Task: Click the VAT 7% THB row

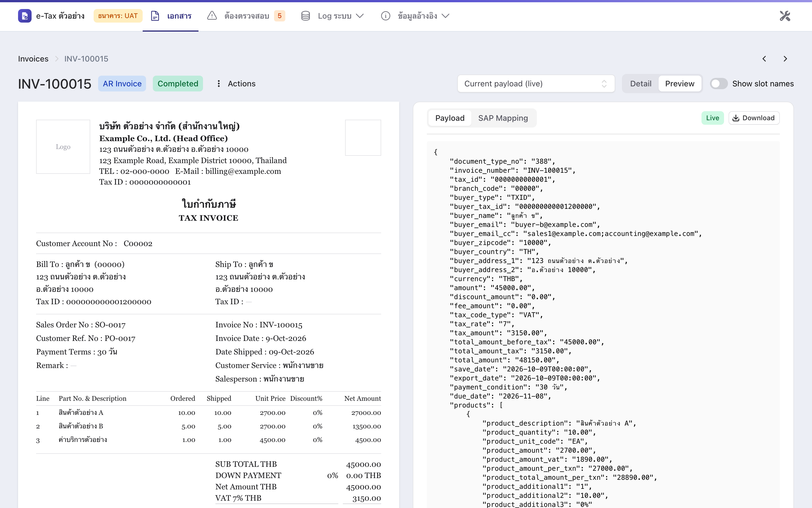Action: tap(298, 498)
